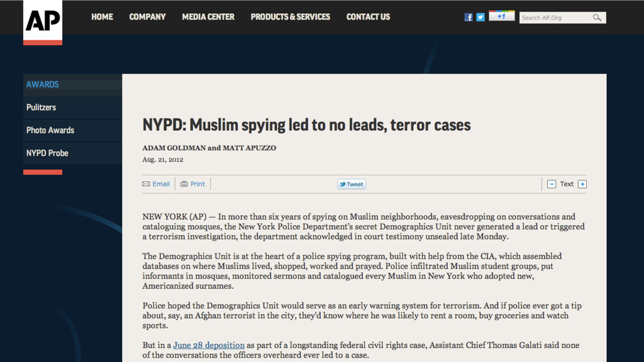Click the AP logo
The width and height of the screenshot is (644, 362).
coord(43,22)
